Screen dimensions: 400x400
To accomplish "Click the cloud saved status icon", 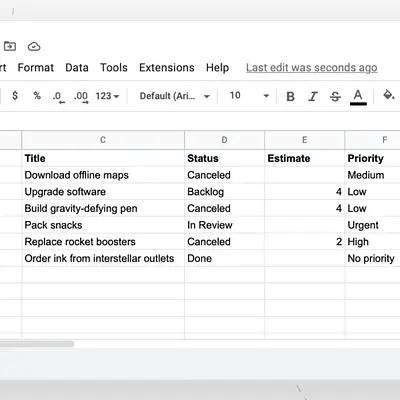I will [x=34, y=46].
